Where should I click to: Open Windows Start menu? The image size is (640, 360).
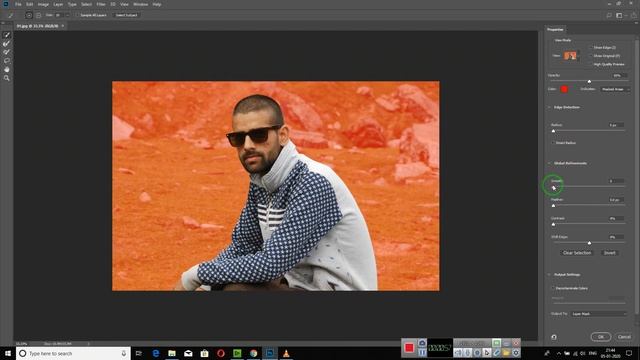7,353
